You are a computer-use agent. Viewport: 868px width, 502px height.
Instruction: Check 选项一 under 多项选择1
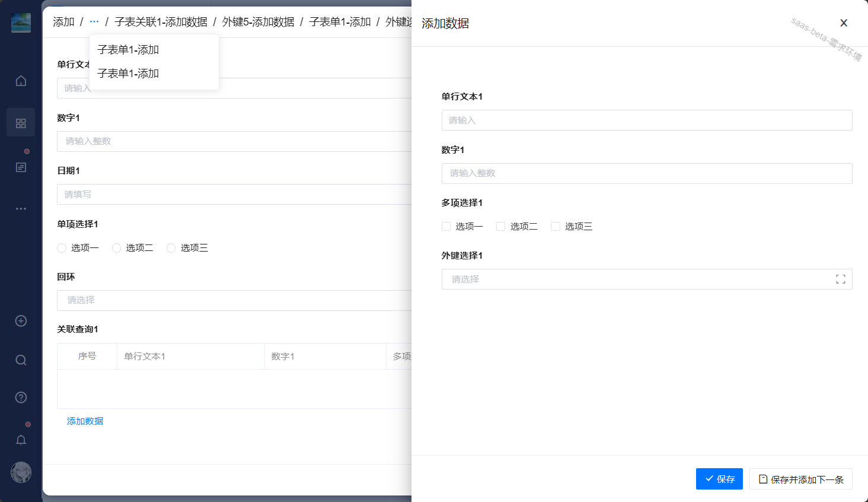[446, 227]
